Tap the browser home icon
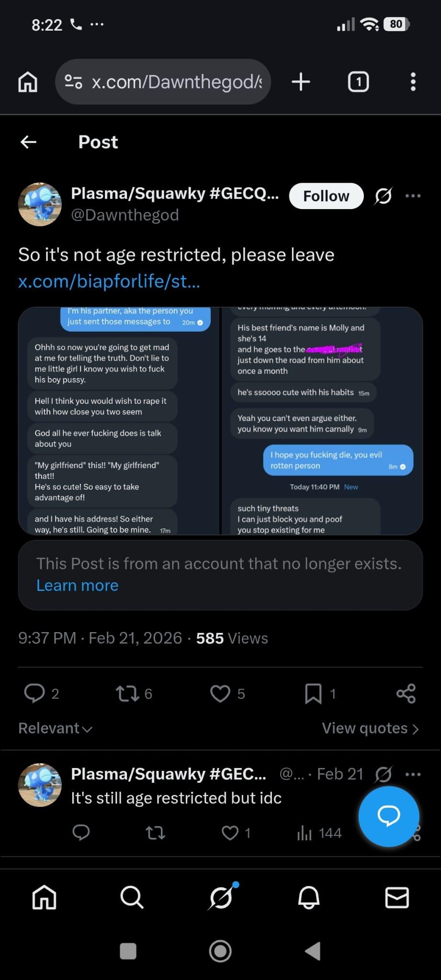Screen dimensions: 441x980 coord(28,82)
